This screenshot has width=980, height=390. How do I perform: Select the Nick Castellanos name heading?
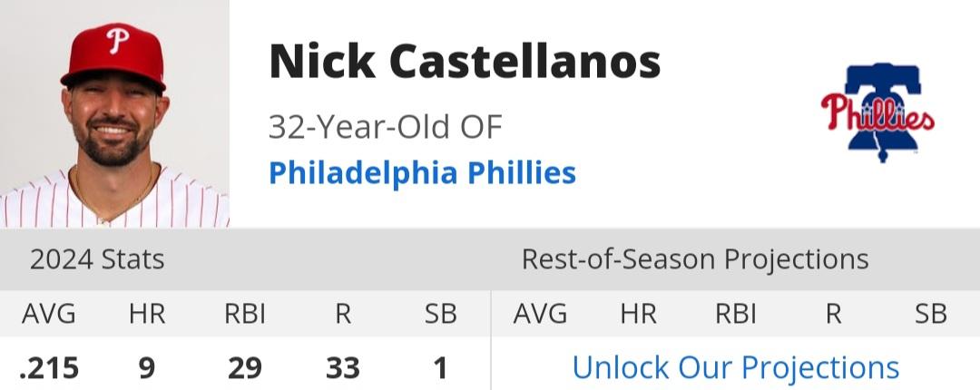click(465, 62)
